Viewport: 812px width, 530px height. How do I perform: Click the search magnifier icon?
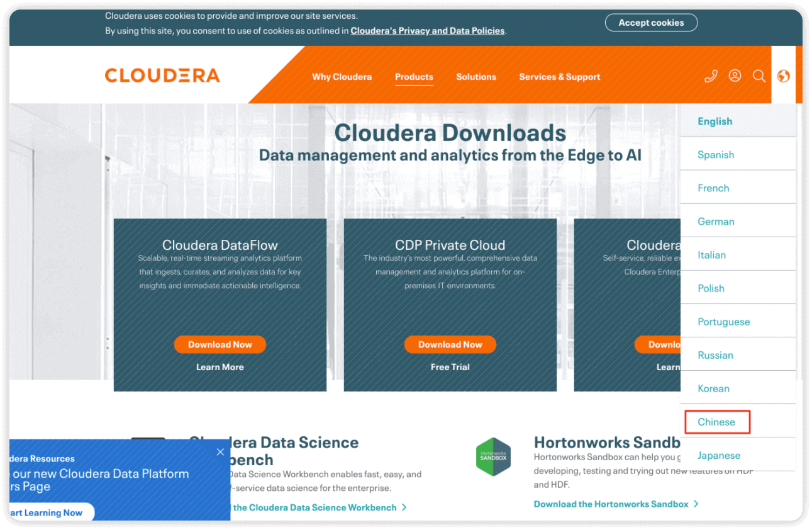[759, 76]
